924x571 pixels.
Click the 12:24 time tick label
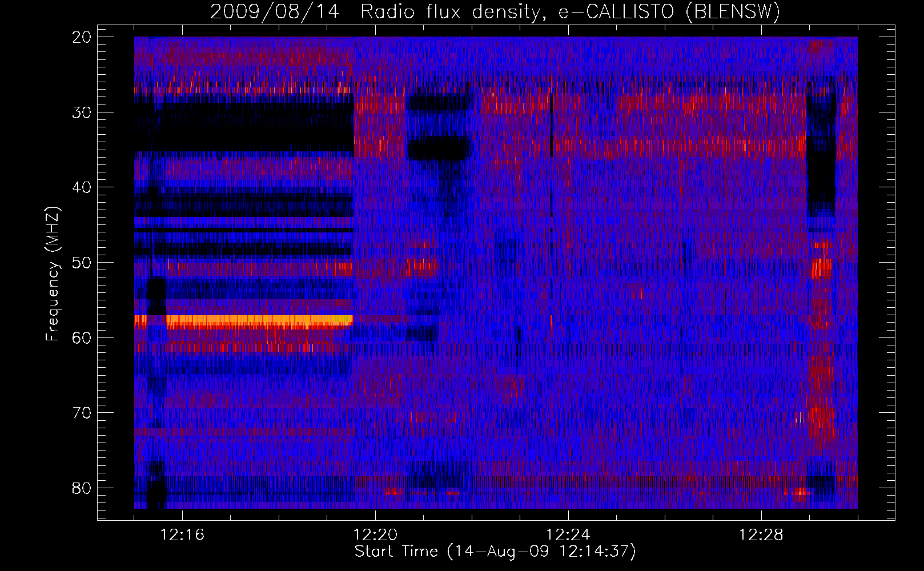coord(568,535)
